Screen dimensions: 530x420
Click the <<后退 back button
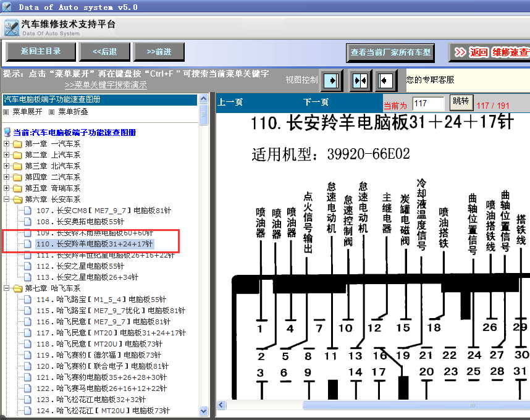point(104,52)
